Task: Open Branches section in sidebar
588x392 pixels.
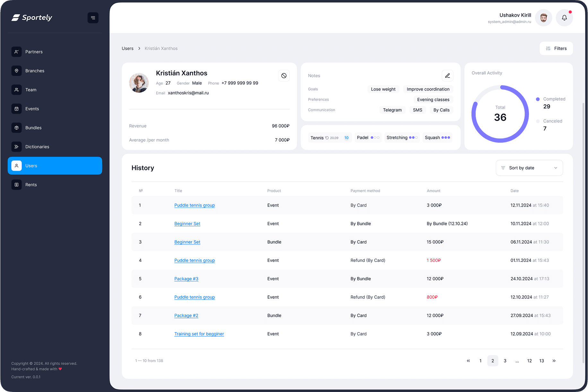Action: (55, 71)
